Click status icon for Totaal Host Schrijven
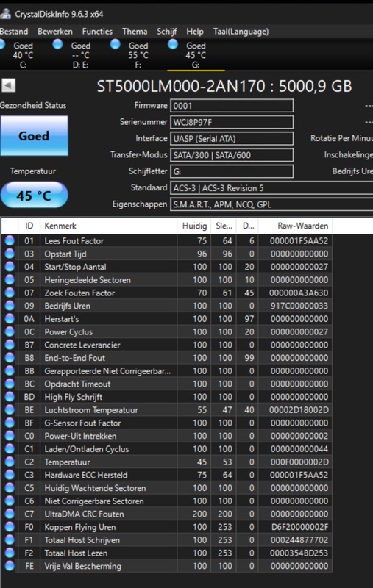The image size is (373, 588). click(10, 540)
